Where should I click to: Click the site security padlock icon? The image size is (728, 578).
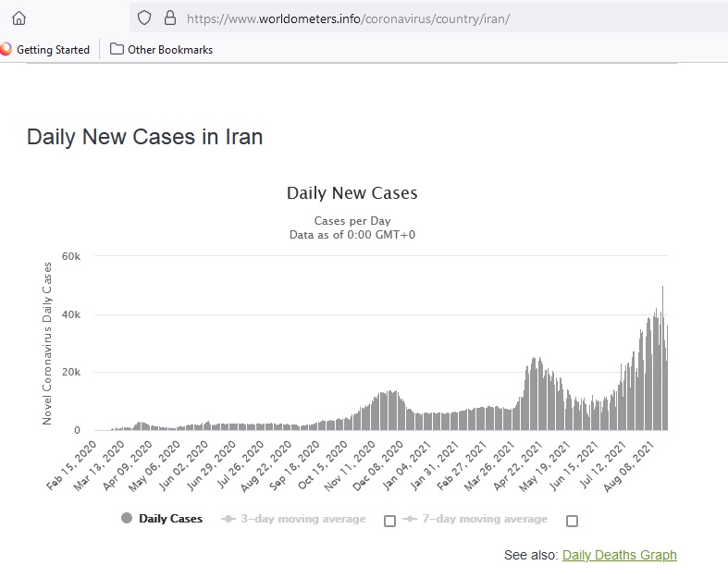[x=170, y=18]
